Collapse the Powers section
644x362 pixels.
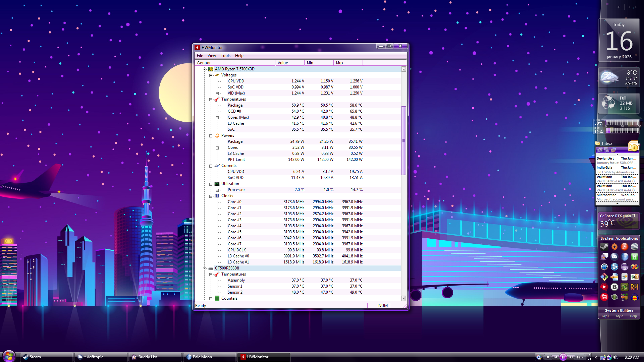tap(211, 136)
